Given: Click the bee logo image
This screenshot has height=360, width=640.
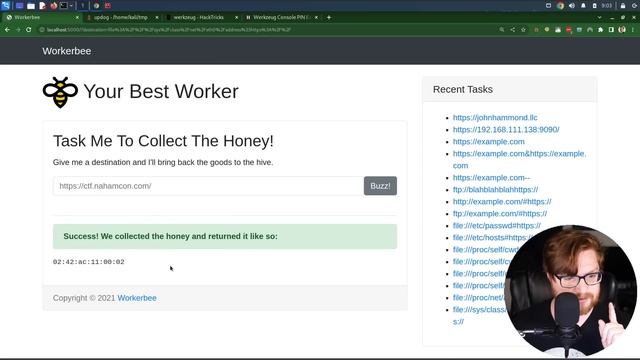Looking at the screenshot, I should click(60, 92).
